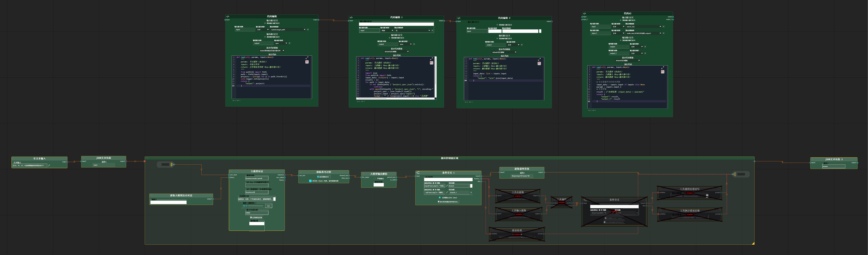Open input port type dropdown 文本 in 代码编辑
Viewport: 868px width, 255px height.
pos(263,30)
